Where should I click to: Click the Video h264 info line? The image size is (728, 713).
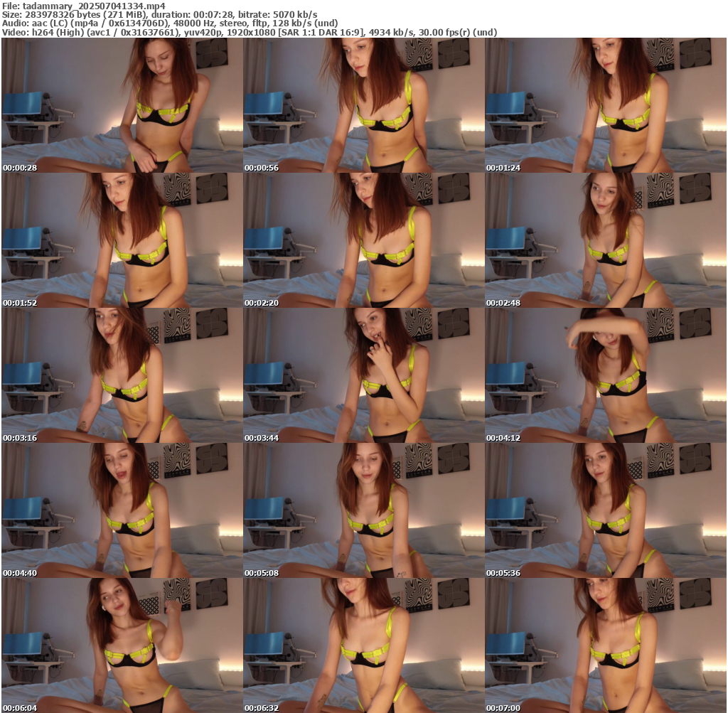coord(249,33)
